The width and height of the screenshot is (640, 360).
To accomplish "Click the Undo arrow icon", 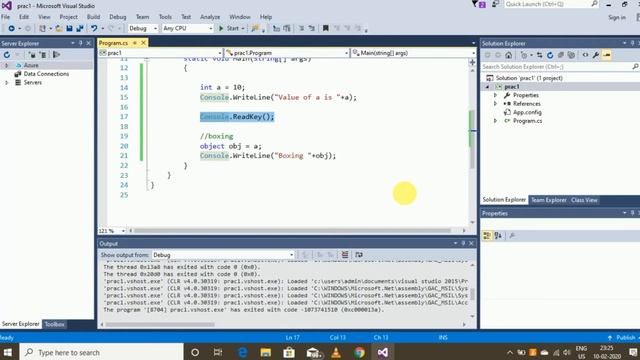I will 94,29.
